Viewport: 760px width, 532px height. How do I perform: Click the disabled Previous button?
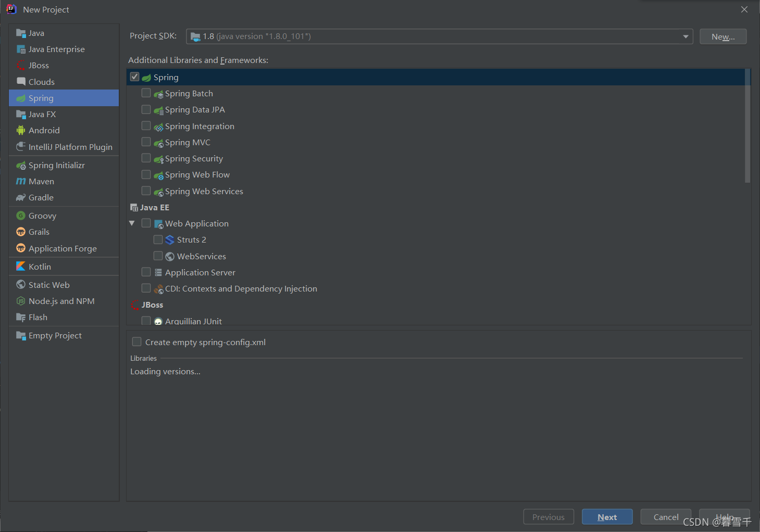click(549, 517)
